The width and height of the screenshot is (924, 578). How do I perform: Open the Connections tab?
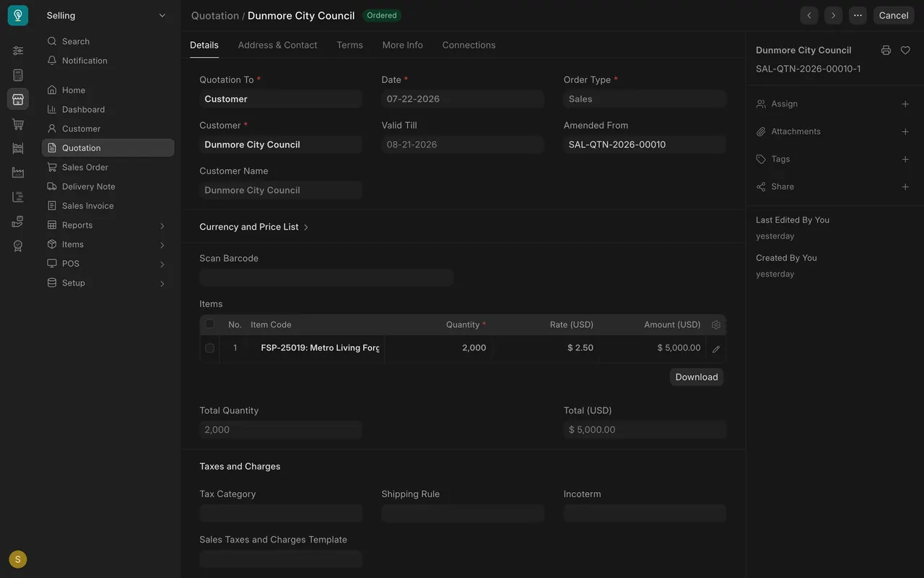[468, 45]
